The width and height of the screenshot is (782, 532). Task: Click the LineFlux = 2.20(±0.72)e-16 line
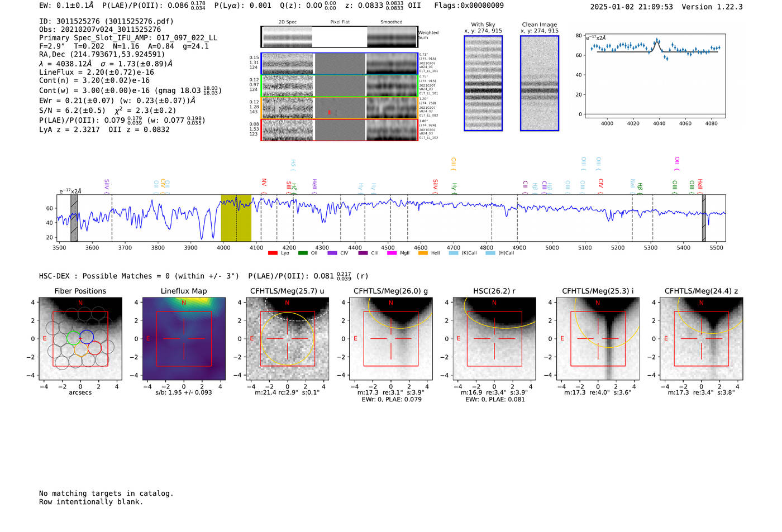click(x=97, y=72)
